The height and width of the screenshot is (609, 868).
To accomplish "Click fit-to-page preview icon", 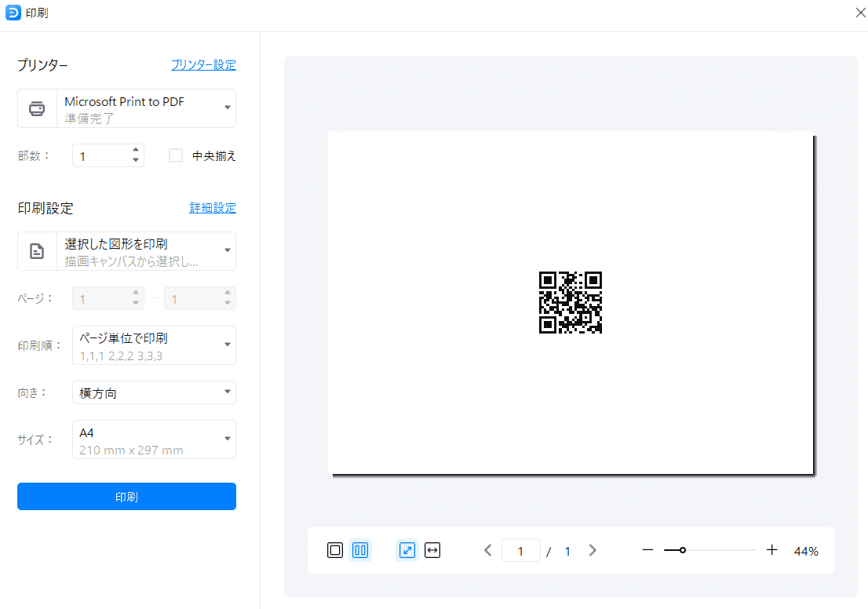I will pos(407,550).
